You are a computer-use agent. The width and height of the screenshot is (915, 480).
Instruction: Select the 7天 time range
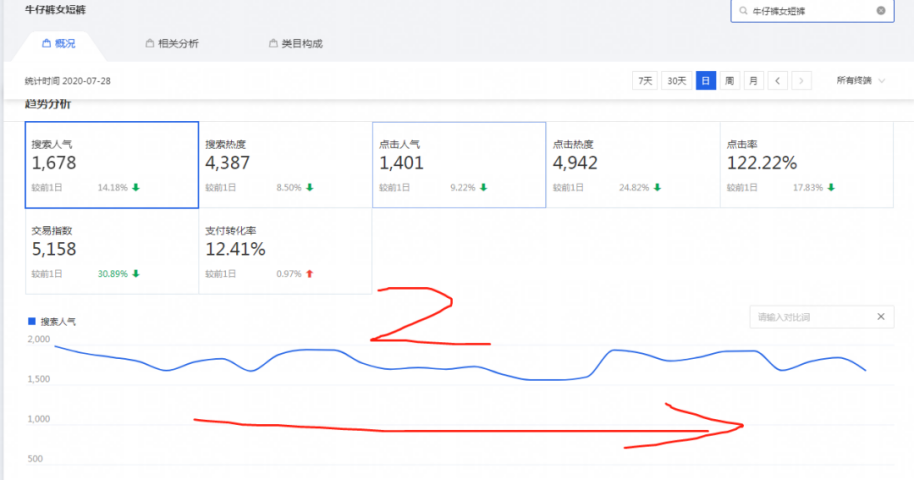pos(645,80)
